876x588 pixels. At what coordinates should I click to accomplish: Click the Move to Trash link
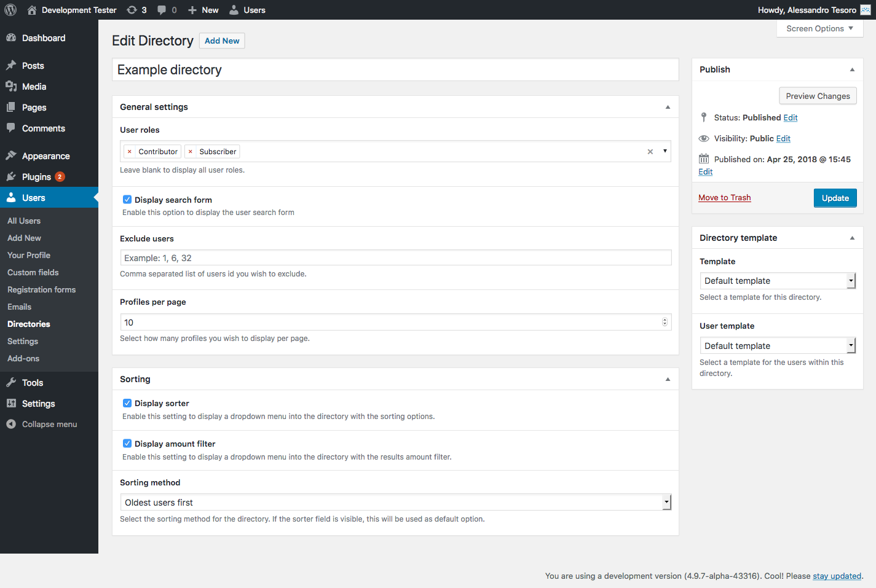pos(724,197)
